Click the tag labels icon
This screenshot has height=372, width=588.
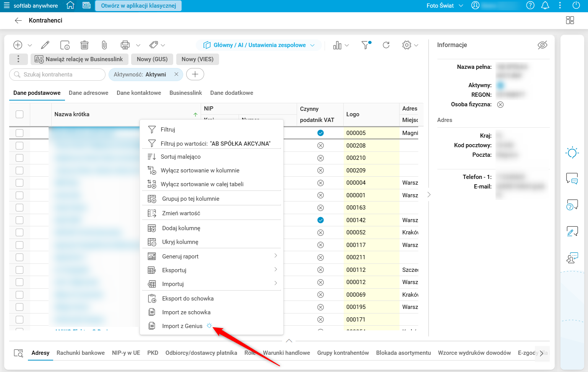154,45
